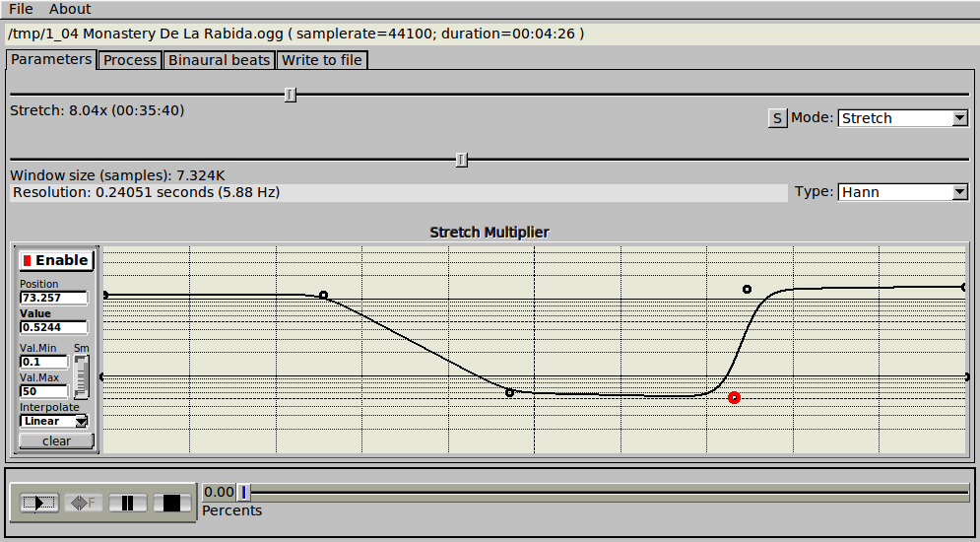
Task: Expand the Interpolate dropdown set to Linear
Action: 54,421
